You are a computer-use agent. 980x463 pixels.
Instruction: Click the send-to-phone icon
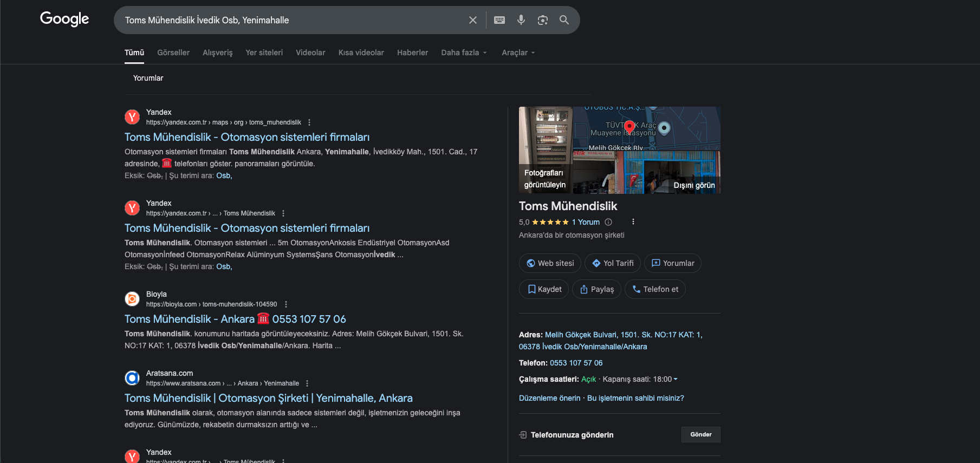523,435
